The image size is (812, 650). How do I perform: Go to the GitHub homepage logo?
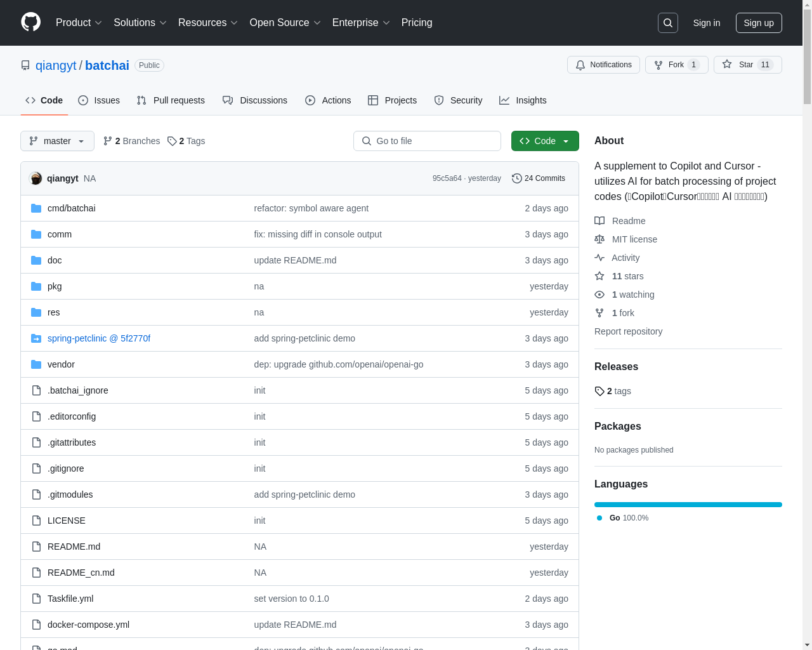click(x=30, y=22)
